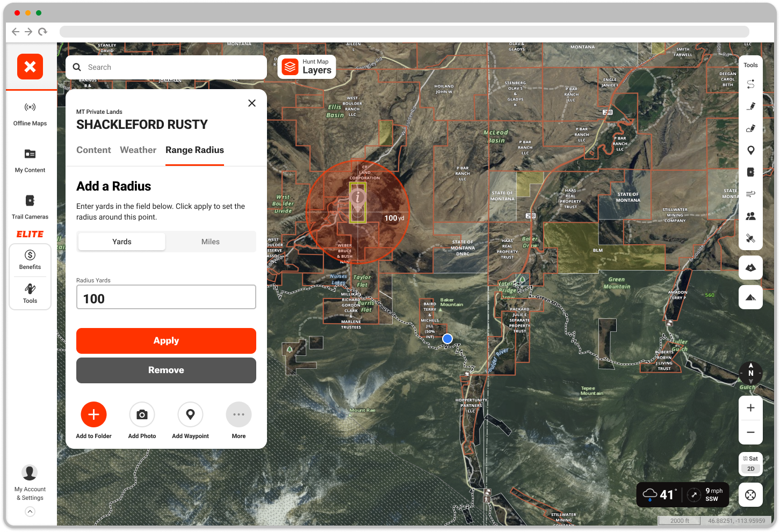
Task: Zoom in on the map
Action: [x=751, y=408]
